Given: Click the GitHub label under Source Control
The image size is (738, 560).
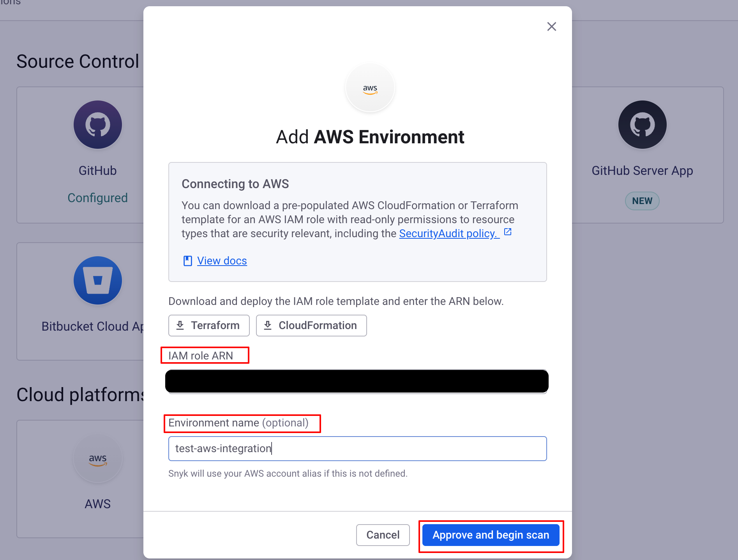Looking at the screenshot, I should (x=98, y=171).
